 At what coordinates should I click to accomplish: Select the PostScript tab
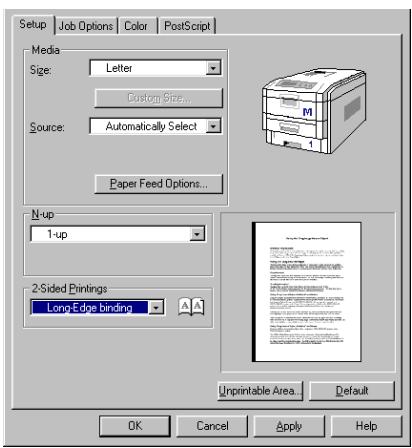pos(187,26)
